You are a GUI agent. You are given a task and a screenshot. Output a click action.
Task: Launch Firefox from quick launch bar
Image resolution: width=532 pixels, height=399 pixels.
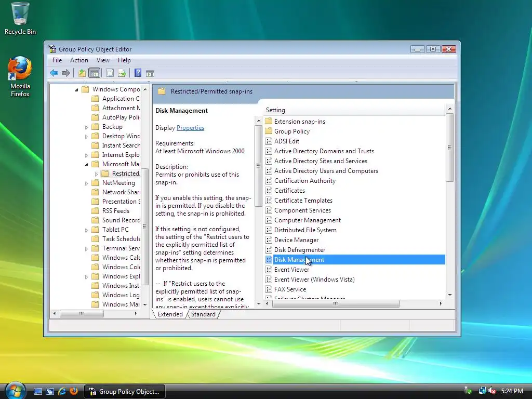pos(74,391)
